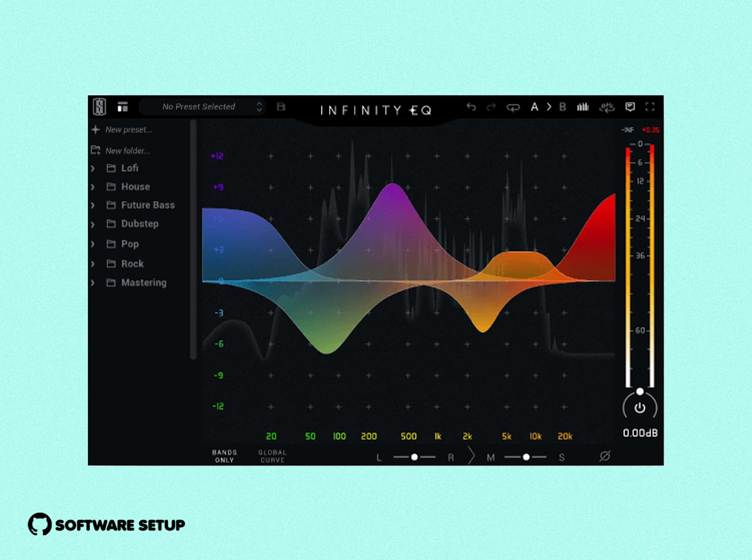Click the output gain knob handle

tap(640, 391)
